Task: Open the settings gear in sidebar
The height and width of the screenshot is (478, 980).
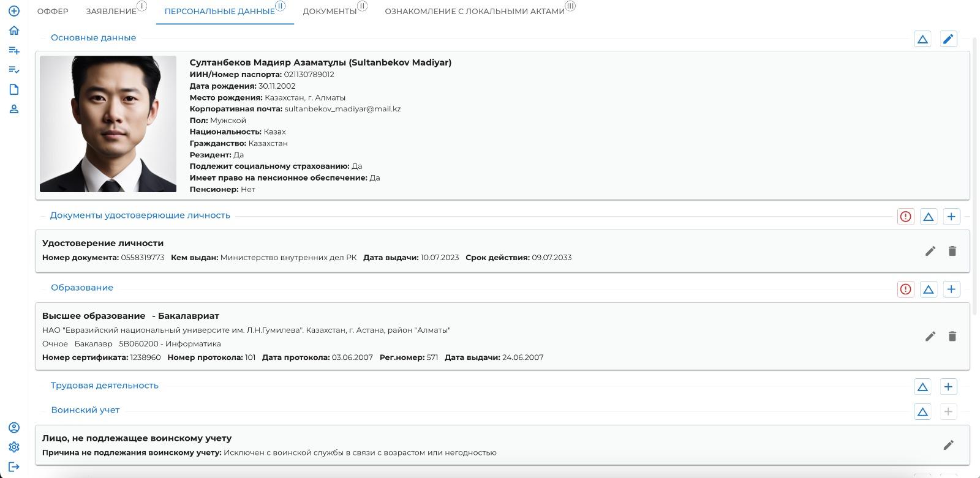Action: click(x=14, y=447)
